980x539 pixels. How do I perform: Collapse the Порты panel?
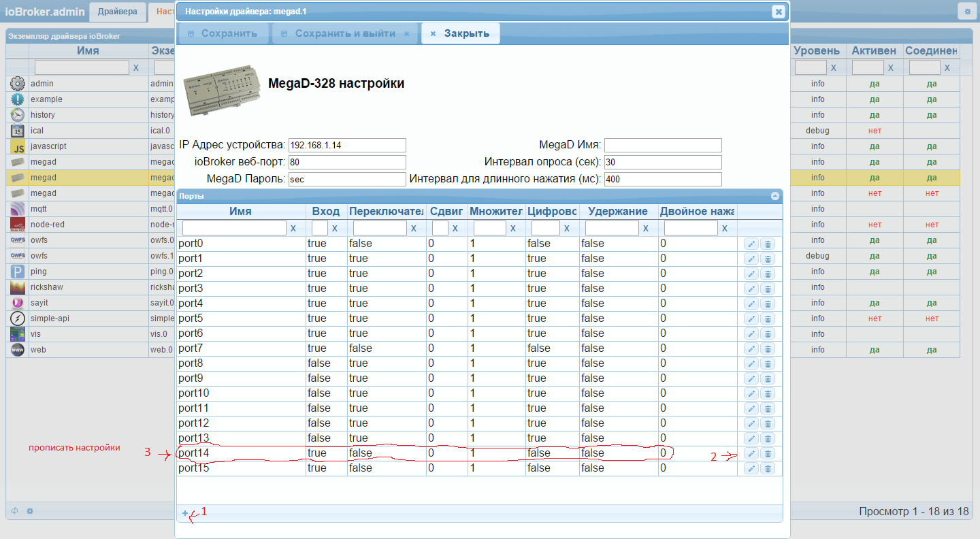click(x=774, y=196)
